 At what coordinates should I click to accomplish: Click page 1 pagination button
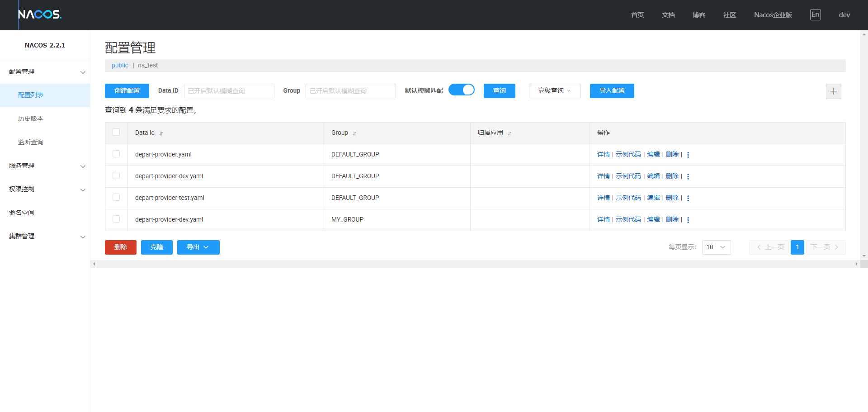pos(797,247)
